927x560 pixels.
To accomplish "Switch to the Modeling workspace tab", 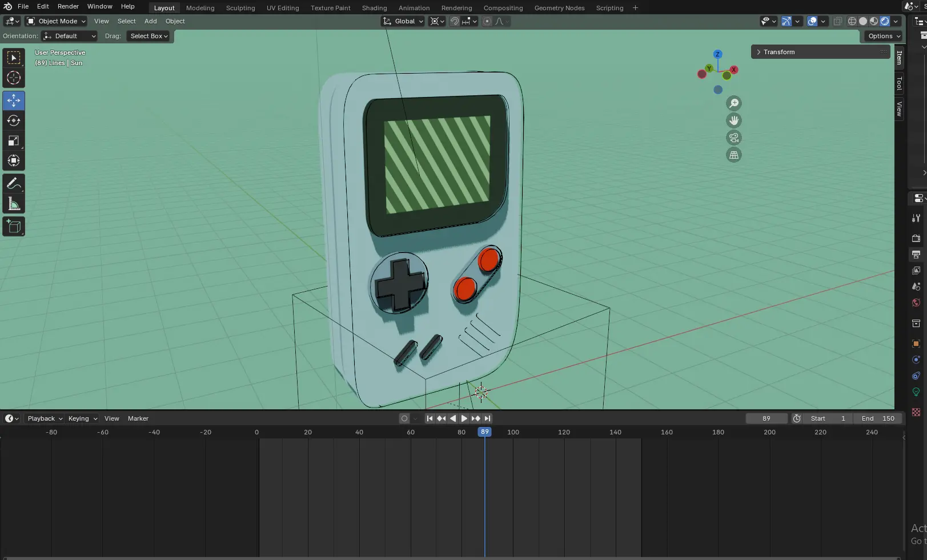I will (x=200, y=8).
